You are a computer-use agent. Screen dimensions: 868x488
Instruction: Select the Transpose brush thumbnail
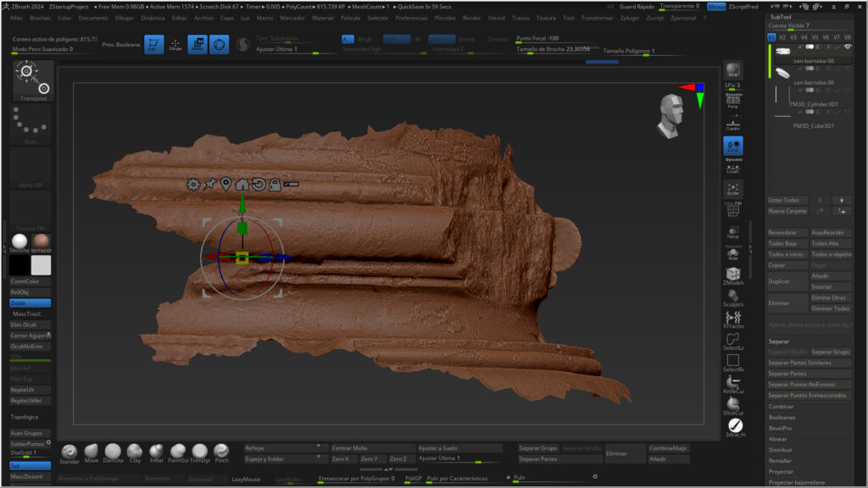[33, 80]
